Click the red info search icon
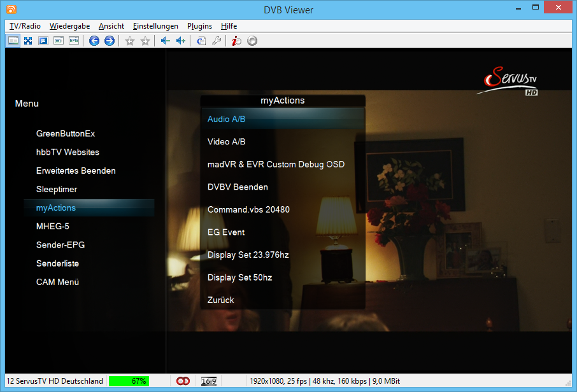Image resolution: width=577 pixels, height=392 pixels. [236, 41]
